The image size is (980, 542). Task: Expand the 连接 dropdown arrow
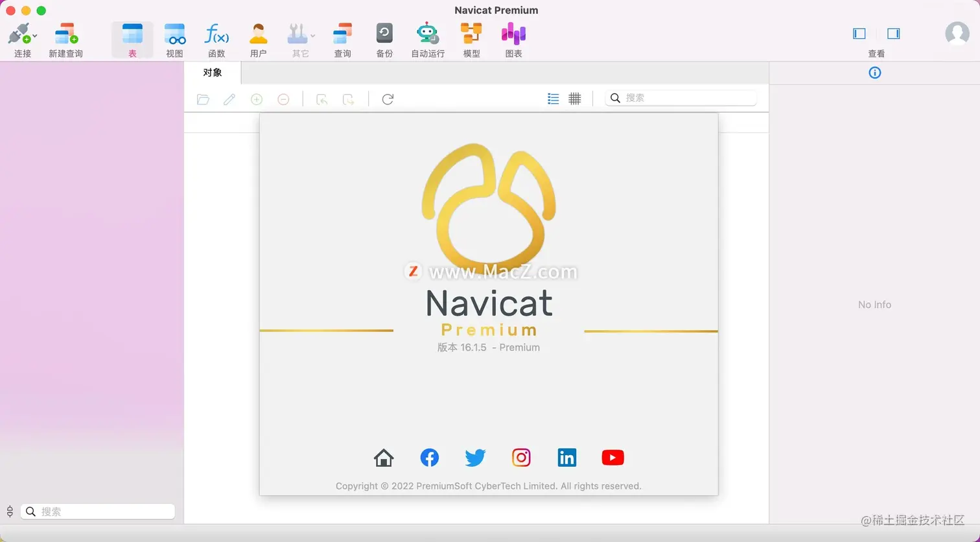pyautogui.click(x=35, y=36)
